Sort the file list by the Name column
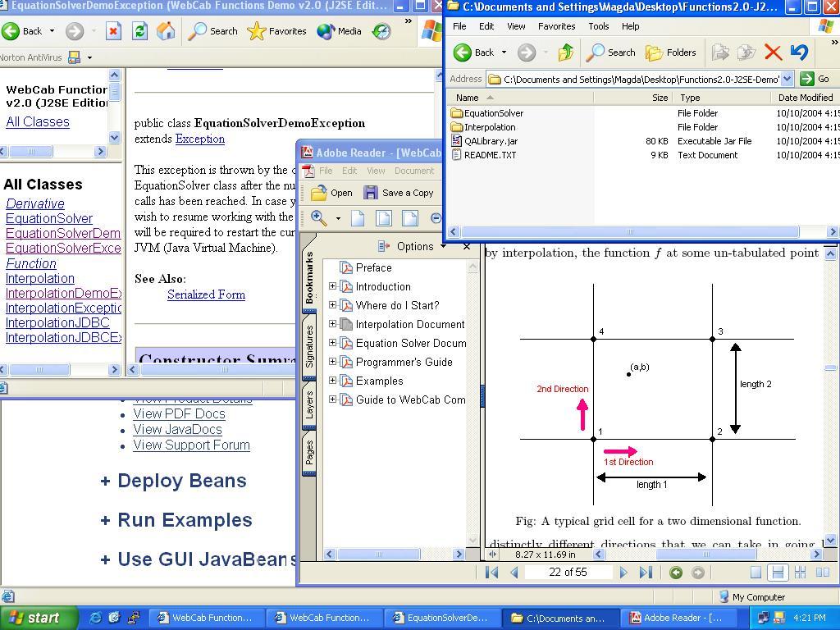The image size is (840, 630). [521, 98]
